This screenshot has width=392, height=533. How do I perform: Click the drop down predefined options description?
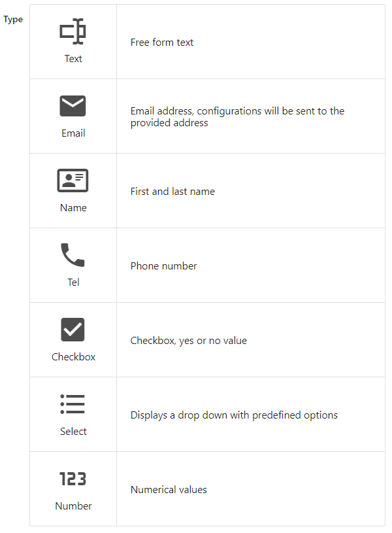(x=234, y=415)
